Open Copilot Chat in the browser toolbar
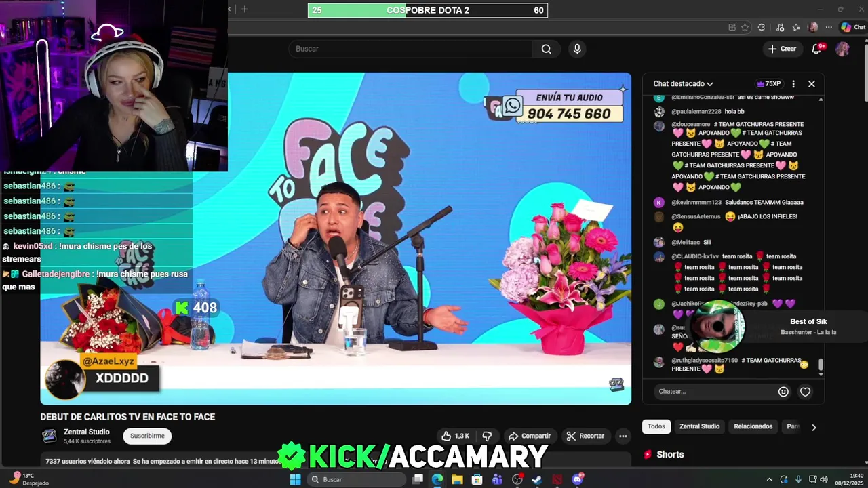The image size is (868, 488). tap(853, 27)
